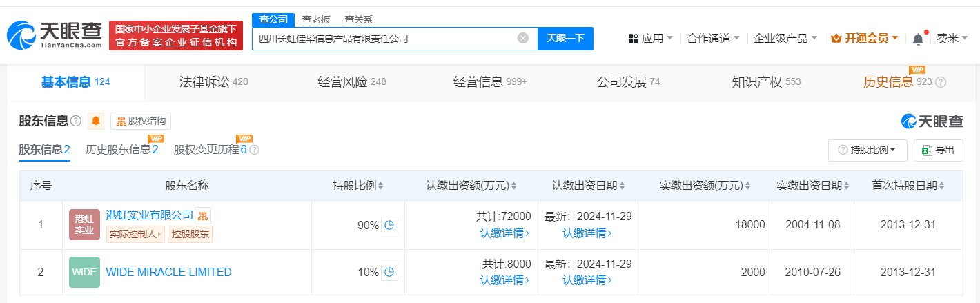Image resolution: width=980 pixels, height=303 pixels.
Task: Click help icon beside 股权变更历程
Action: click(x=254, y=150)
